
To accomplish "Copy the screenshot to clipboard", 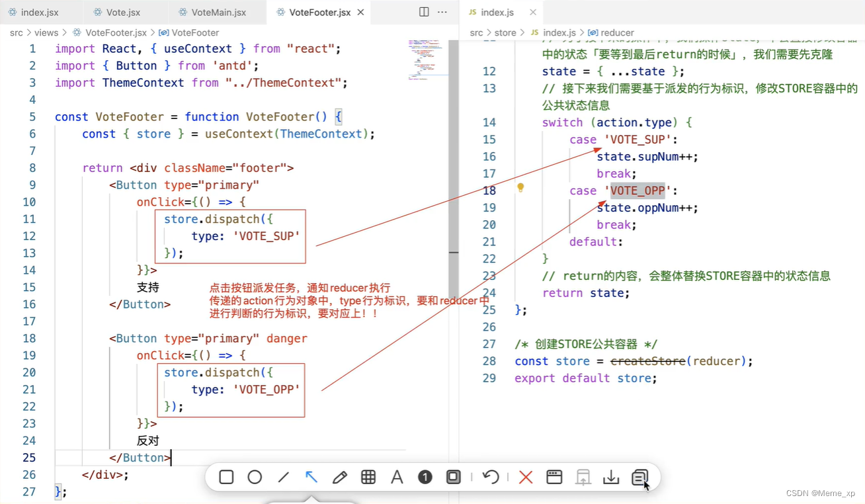I will [x=639, y=477].
